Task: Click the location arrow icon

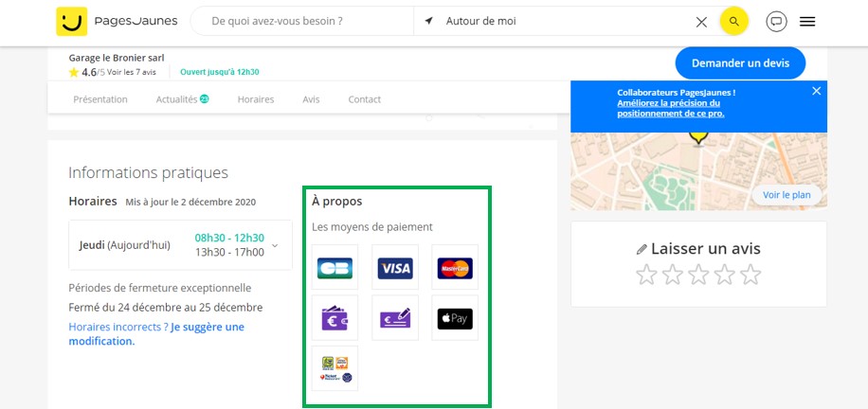Action: click(x=428, y=21)
